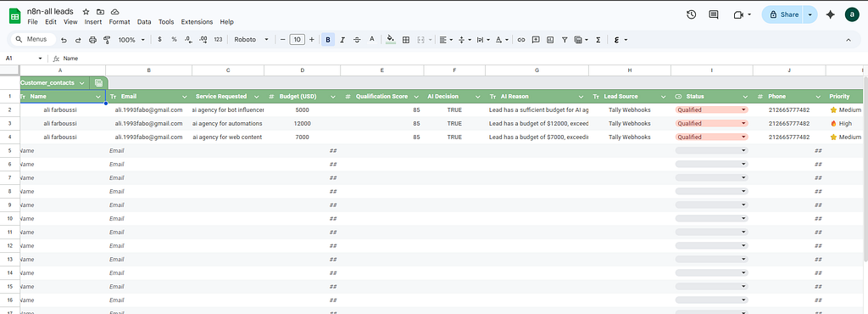Click the insert chart icon
Image resolution: width=868 pixels, height=314 pixels.
[x=549, y=40]
